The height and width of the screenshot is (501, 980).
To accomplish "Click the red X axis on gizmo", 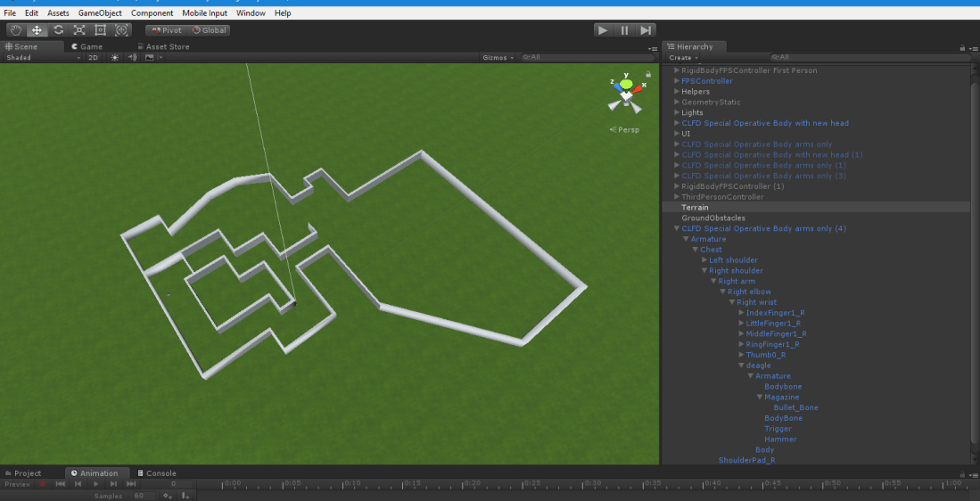I will 637,89.
